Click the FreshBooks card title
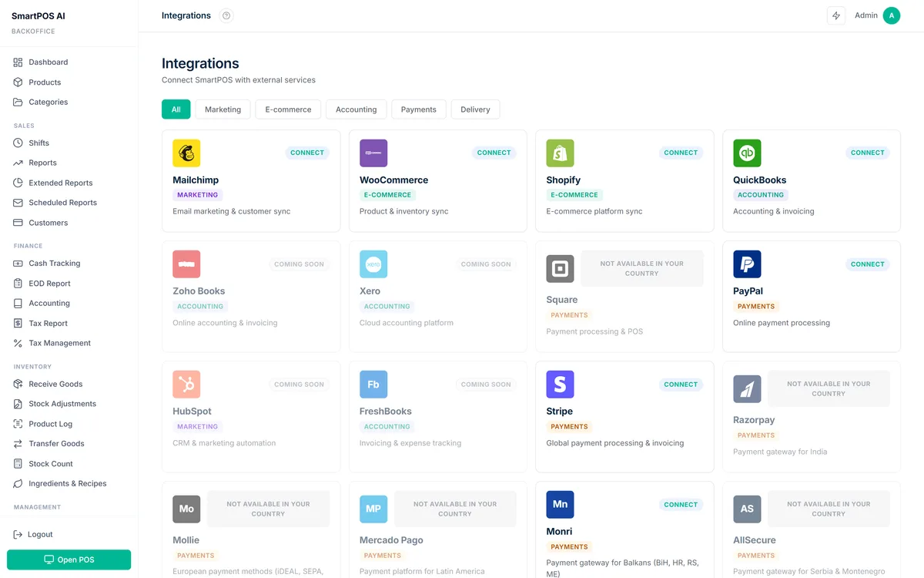 point(386,412)
